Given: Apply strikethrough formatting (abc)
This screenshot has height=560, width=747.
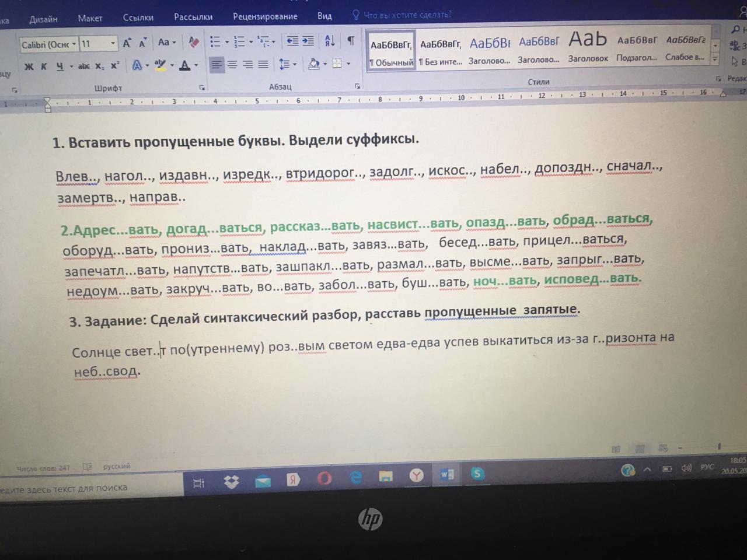Looking at the screenshot, I should (x=84, y=66).
